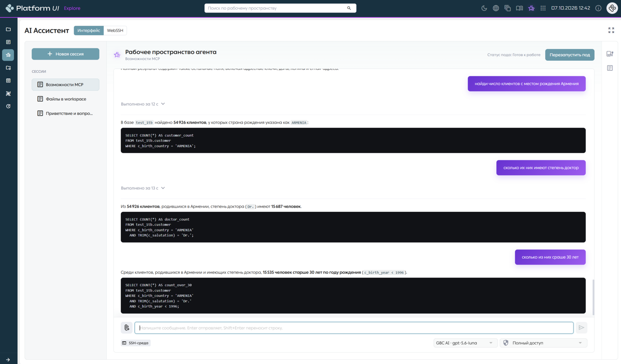The image size is (621, 364).
Task: Open the Возможности MCP session
Action: 65,85
